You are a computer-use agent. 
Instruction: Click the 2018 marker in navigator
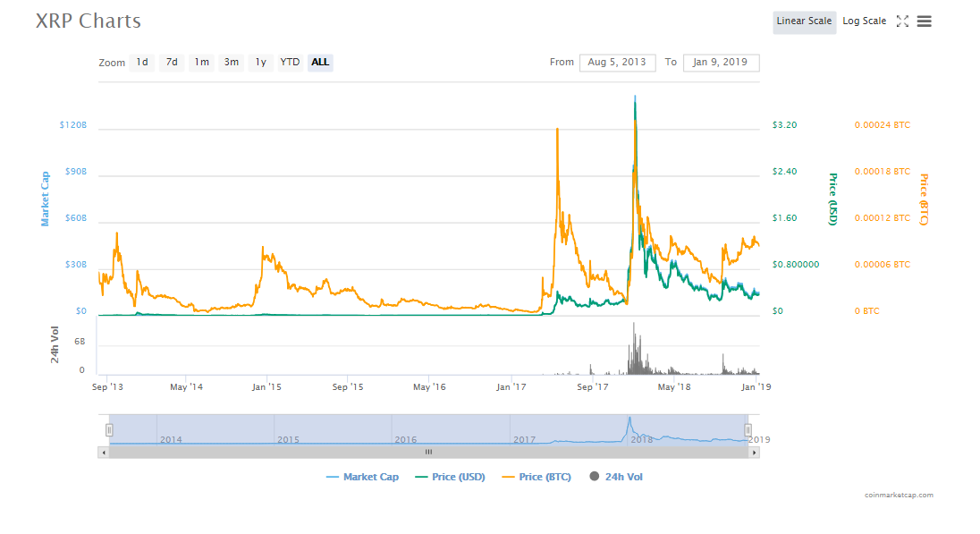click(642, 439)
